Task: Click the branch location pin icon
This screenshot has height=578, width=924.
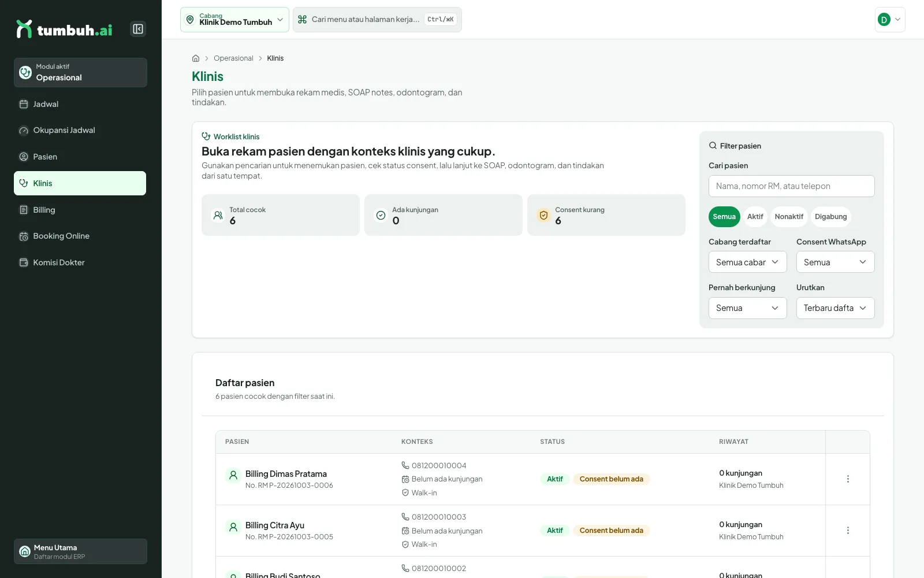Action: (190, 20)
